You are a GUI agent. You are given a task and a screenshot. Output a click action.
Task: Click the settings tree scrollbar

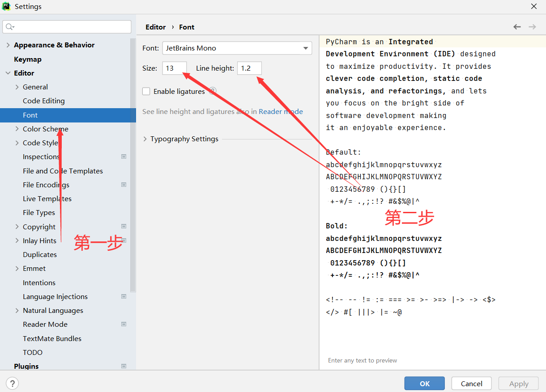coord(133,165)
